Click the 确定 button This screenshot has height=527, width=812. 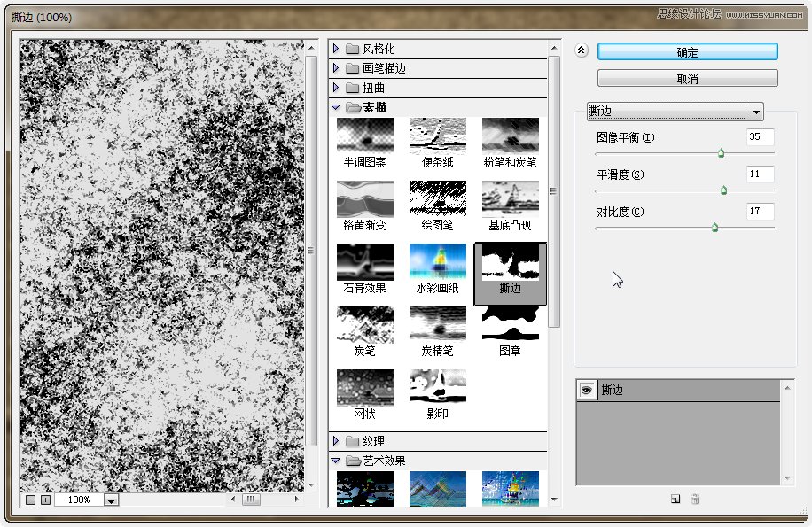point(687,52)
